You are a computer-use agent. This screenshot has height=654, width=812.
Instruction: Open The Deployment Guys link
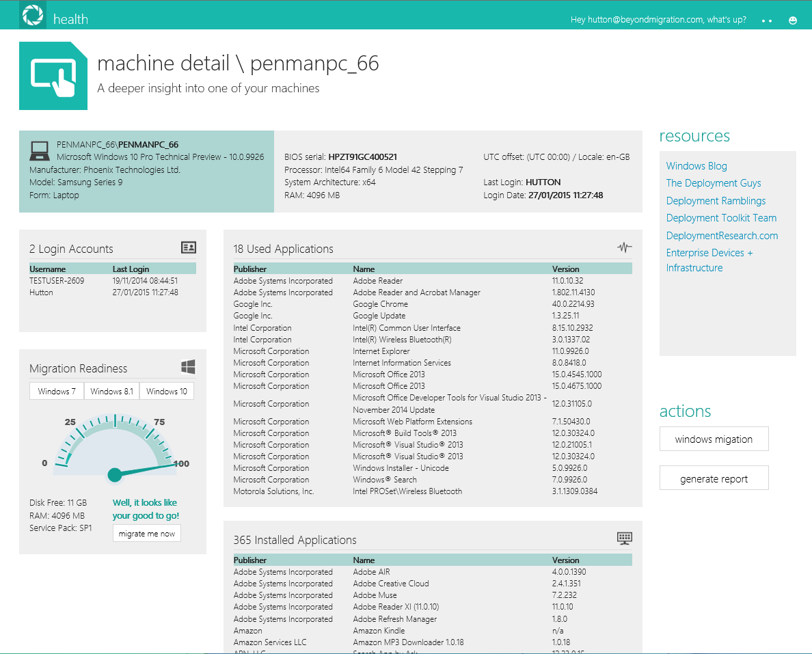click(x=714, y=182)
